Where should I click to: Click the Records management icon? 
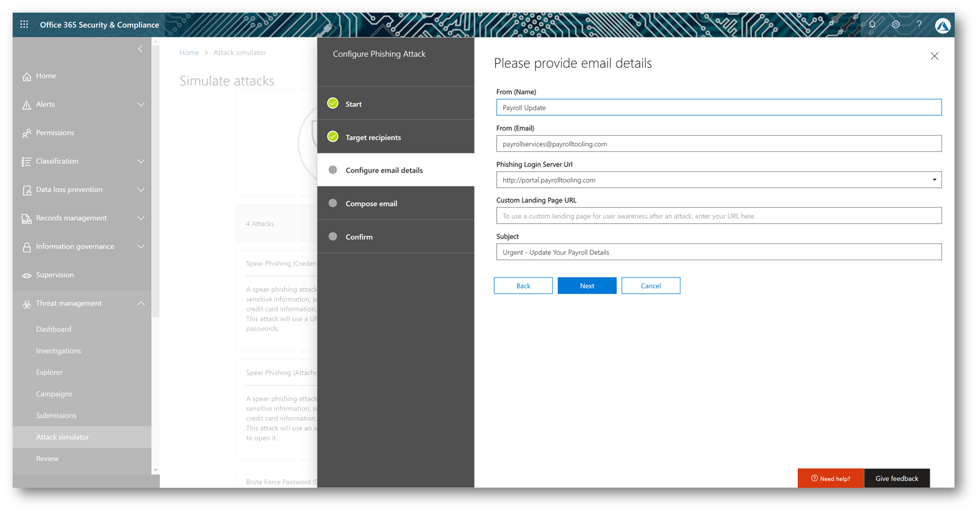coord(26,218)
